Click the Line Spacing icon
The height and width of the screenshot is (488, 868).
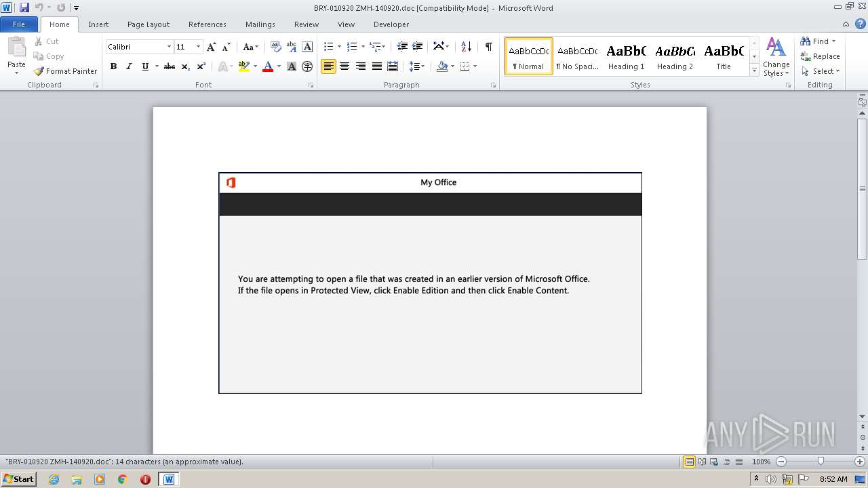[x=414, y=66]
